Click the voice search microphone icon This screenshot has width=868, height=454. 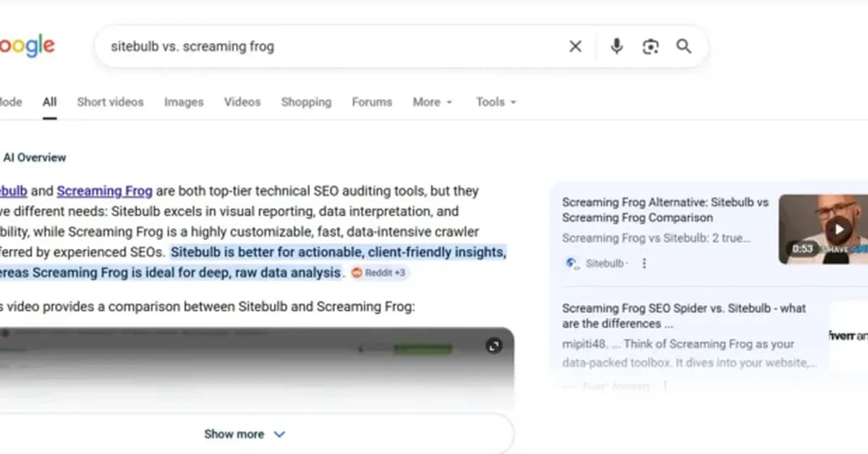click(616, 46)
